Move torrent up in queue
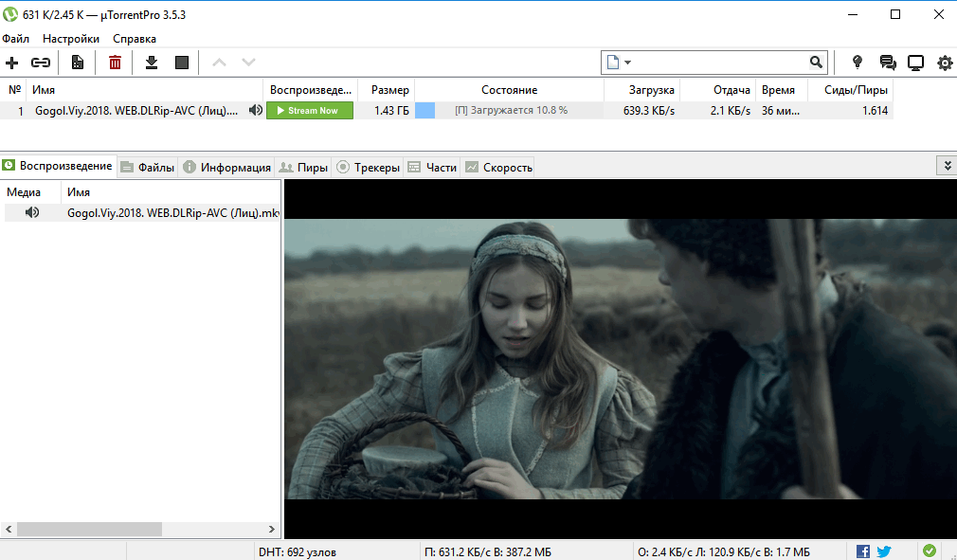 click(x=219, y=63)
